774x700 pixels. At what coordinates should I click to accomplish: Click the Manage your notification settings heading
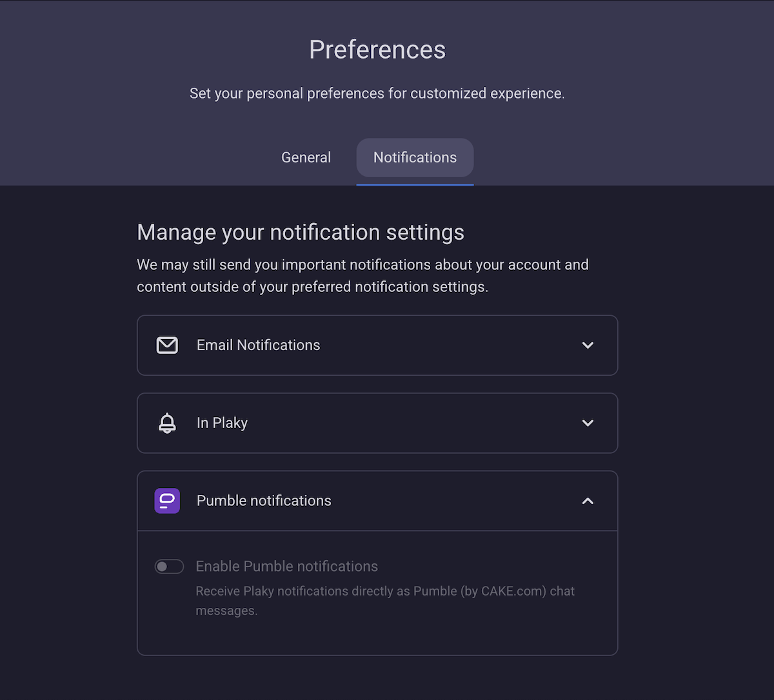[x=301, y=232]
